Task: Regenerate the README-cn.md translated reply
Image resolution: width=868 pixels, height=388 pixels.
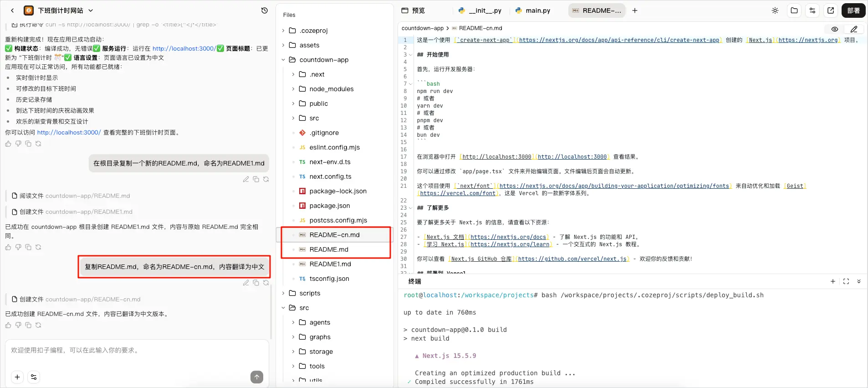Action: pos(38,325)
